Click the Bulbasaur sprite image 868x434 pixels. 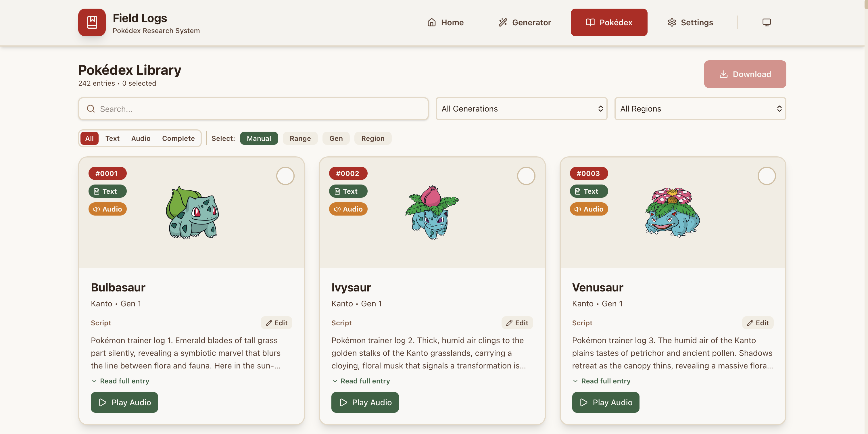pyautogui.click(x=192, y=212)
